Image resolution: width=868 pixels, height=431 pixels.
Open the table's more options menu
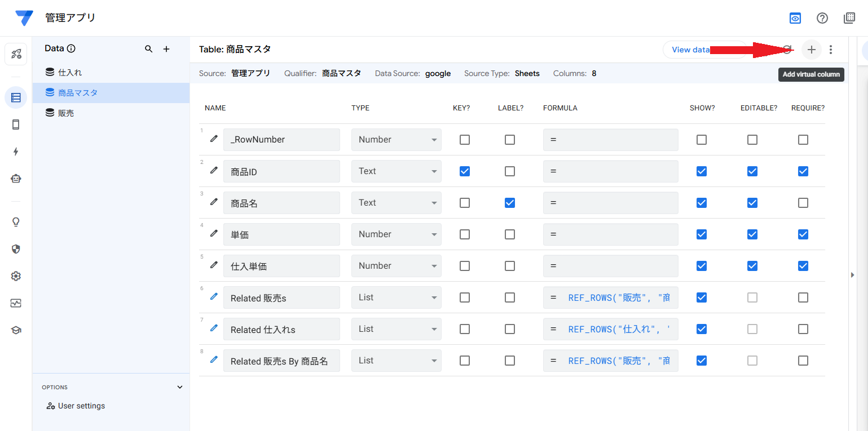[831, 50]
